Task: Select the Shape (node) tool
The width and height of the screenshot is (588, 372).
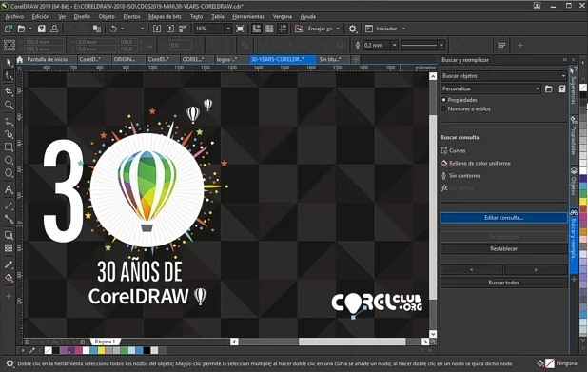Action: point(9,76)
